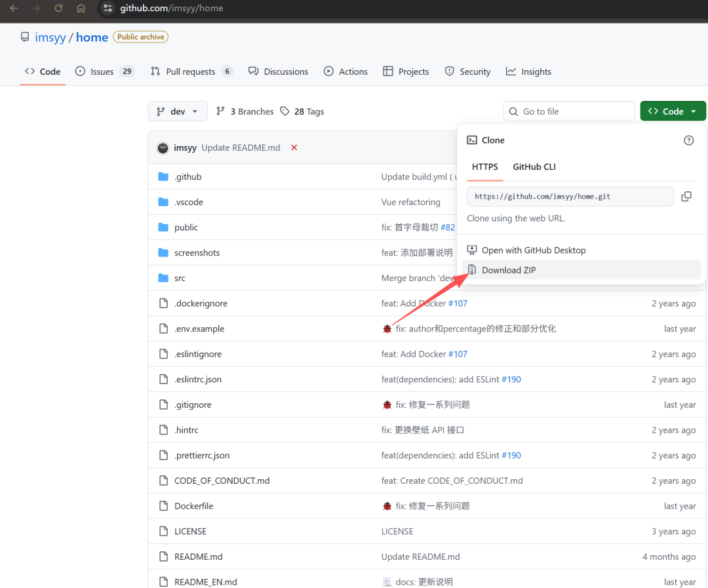
Task: Open the Code tab
Action: point(43,71)
